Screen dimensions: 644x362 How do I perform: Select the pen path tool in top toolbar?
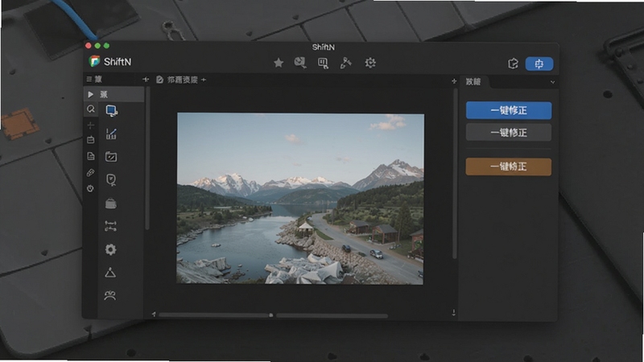[346, 63]
